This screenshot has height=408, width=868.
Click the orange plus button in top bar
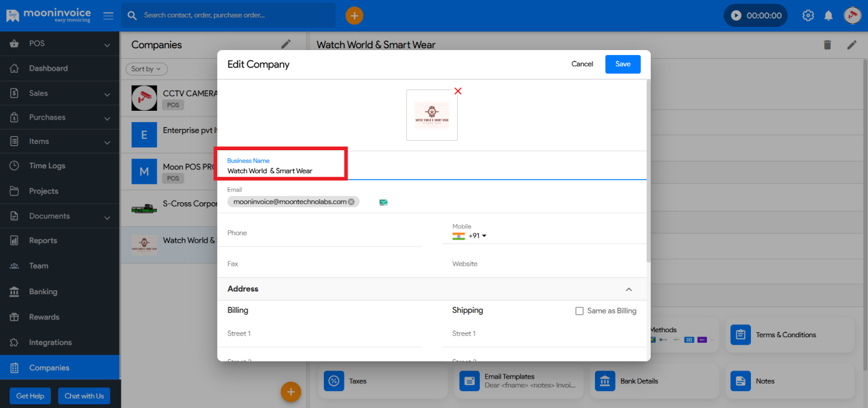coord(354,16)
